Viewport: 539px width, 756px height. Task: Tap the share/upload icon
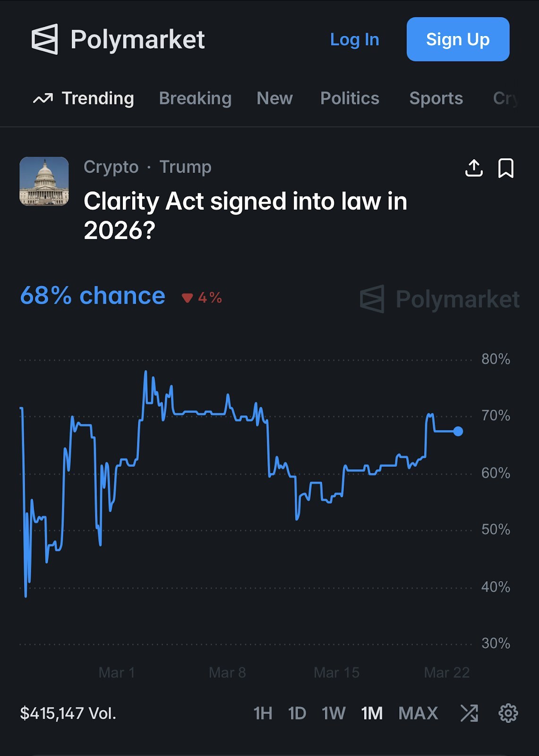tap(474, 168)
